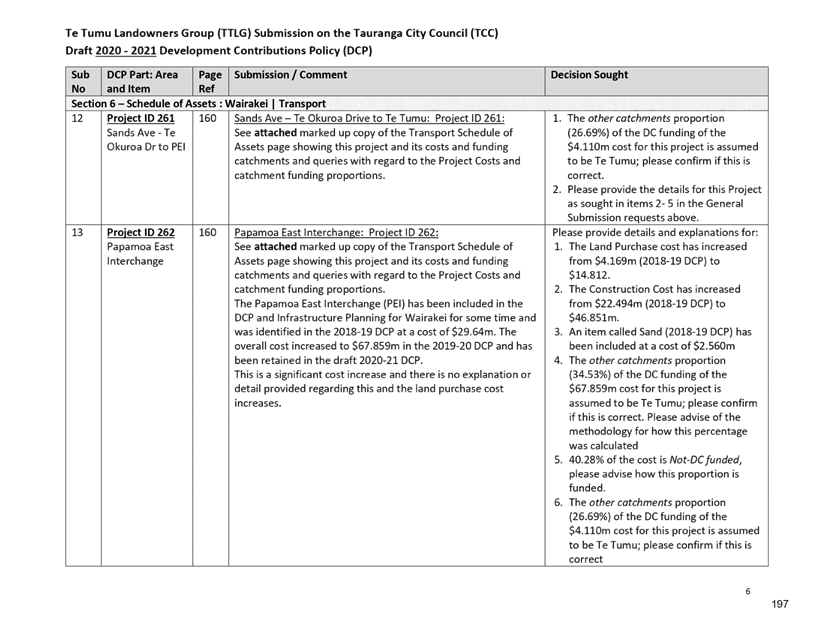Viewport: 816px width, 626px height.
Task: Click page number 6 at bottom
Action: (x=748, y=592)
